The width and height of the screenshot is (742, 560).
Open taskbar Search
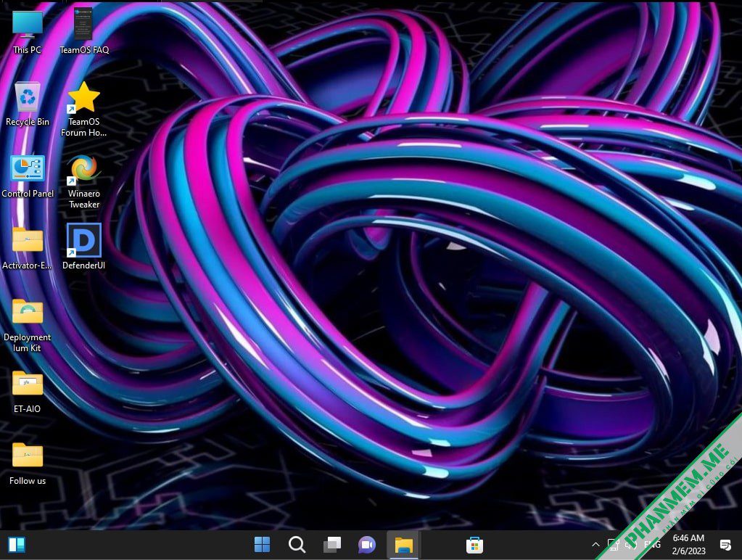(x=297, y=545)
